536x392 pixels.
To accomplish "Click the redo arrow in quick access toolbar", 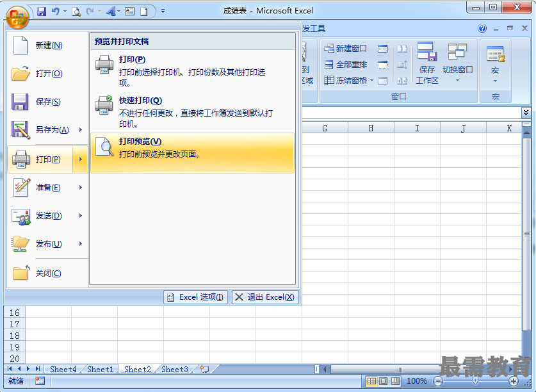I will (90, 12).
